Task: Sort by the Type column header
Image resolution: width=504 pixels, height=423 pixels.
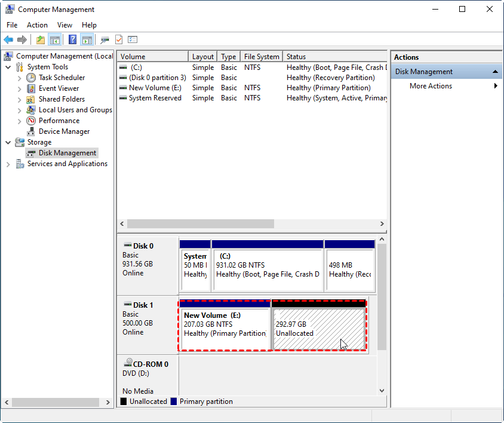Action: (x=229, y=57)
